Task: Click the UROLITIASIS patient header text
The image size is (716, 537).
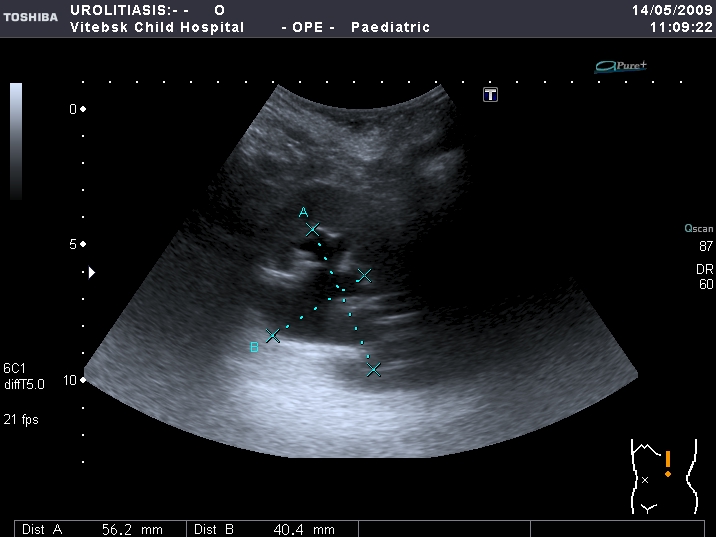Action: (130, 9)
